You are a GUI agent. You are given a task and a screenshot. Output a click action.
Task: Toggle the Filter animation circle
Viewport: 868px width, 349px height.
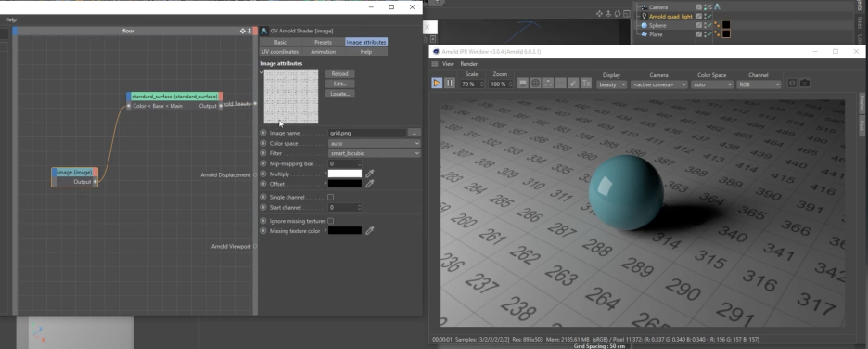tap(263, 153)
